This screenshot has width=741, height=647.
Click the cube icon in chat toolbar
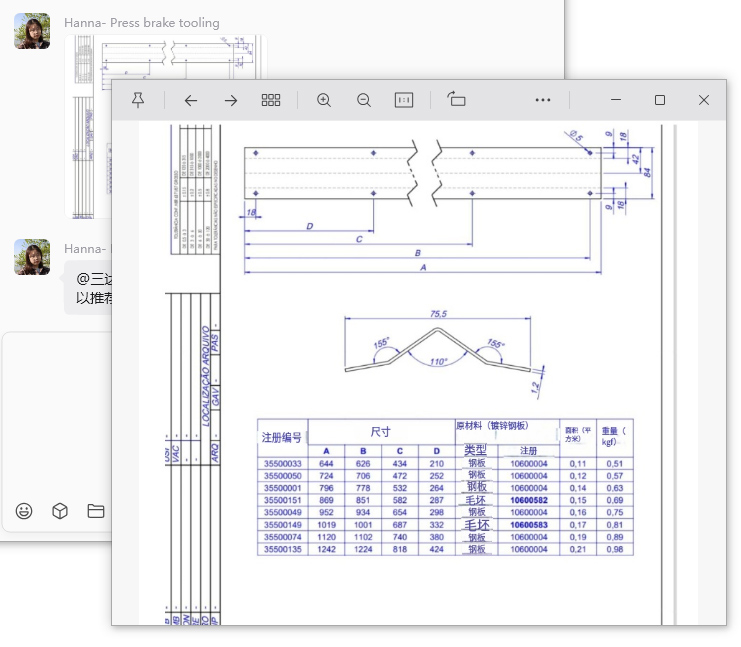[x=60, y=511]
